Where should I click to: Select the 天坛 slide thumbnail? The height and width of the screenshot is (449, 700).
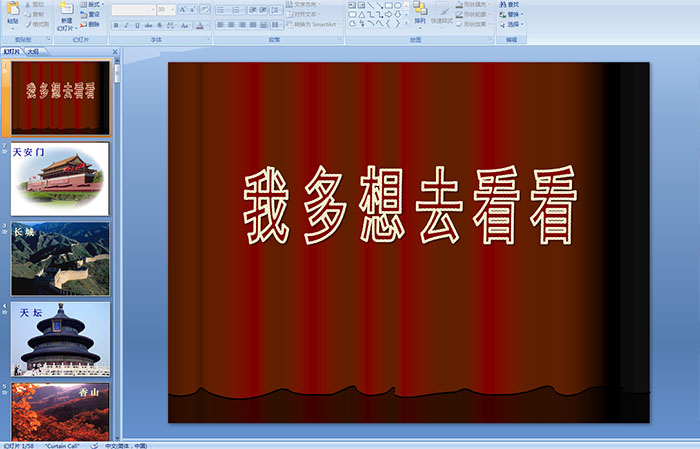[60, 338]
